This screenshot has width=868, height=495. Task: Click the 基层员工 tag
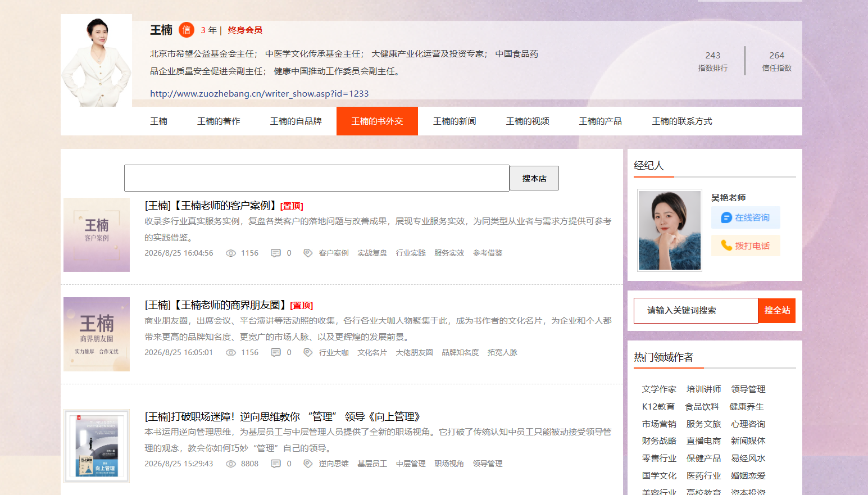click(x=372, y=464)
